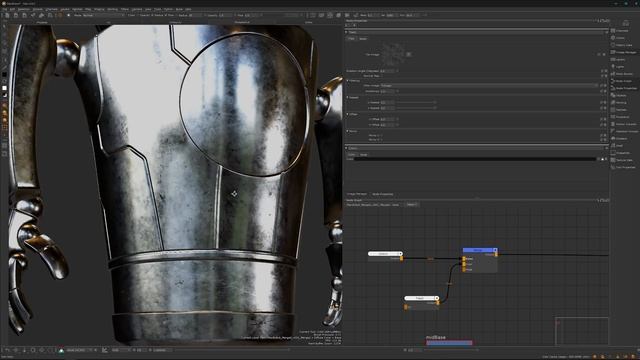Switch to the Node Properties tab above the graph

pyautogui.click(x=382, y=194)
